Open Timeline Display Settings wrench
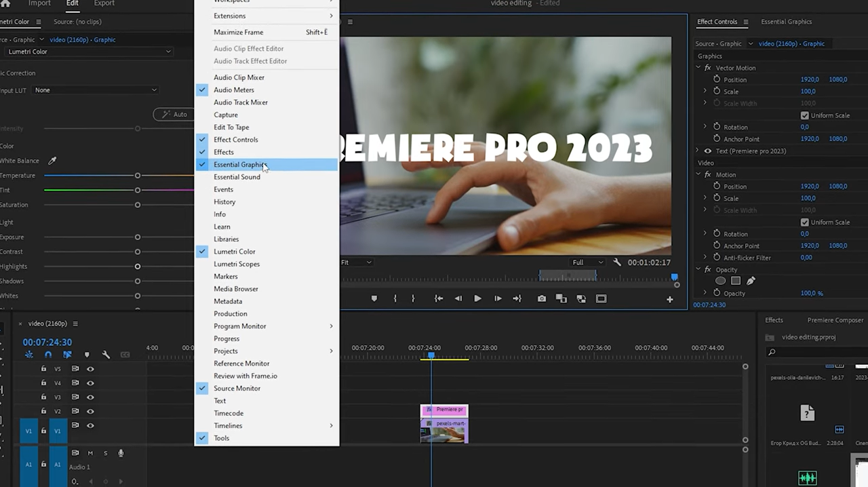The width and height of the screenshot is (868, 487). point(106,355)
